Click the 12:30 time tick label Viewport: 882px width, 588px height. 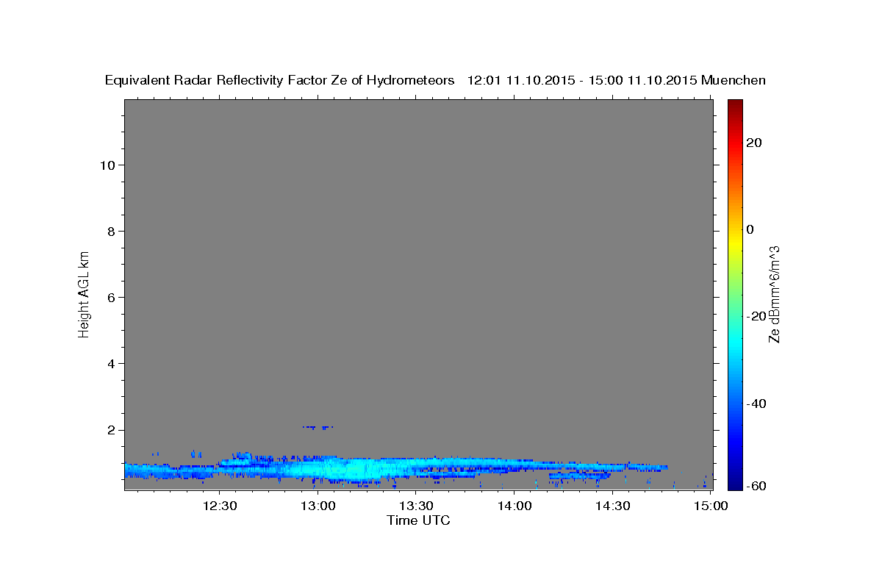click(219, 506)
